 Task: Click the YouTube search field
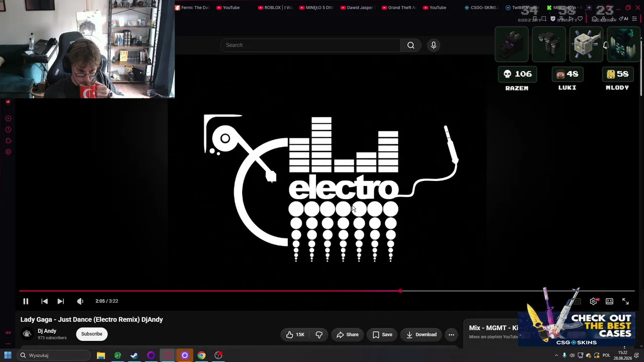click(x=310, y=45)
